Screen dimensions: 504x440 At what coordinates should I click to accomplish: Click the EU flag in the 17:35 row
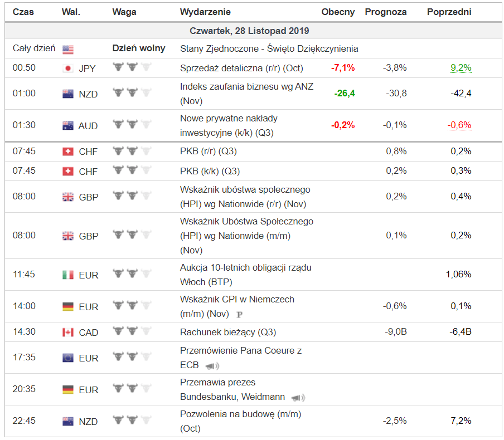point(68,358)
